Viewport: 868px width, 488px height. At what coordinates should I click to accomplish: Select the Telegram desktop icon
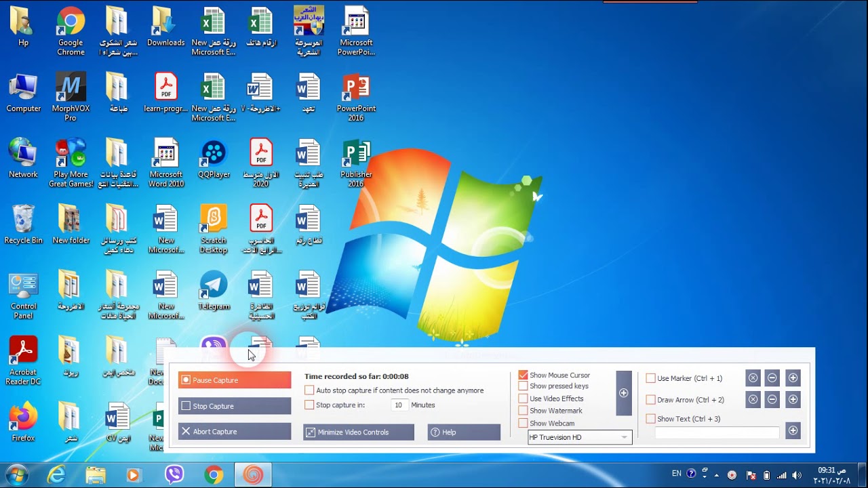[214, 291]
